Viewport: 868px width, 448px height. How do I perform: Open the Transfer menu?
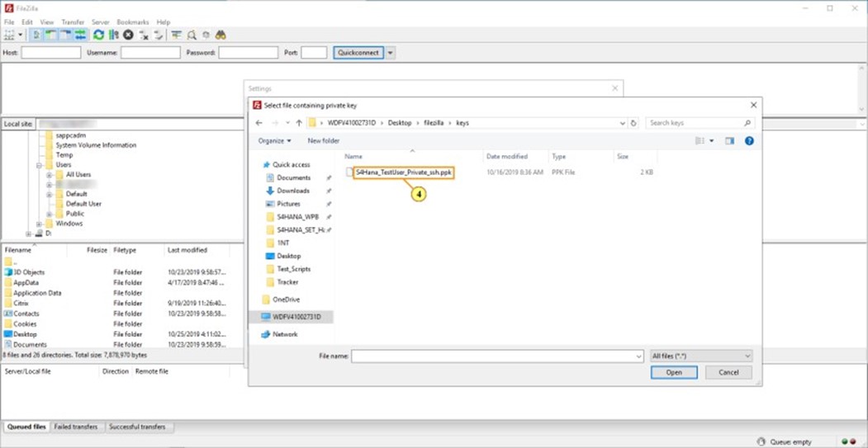click(x=73, y=22)
